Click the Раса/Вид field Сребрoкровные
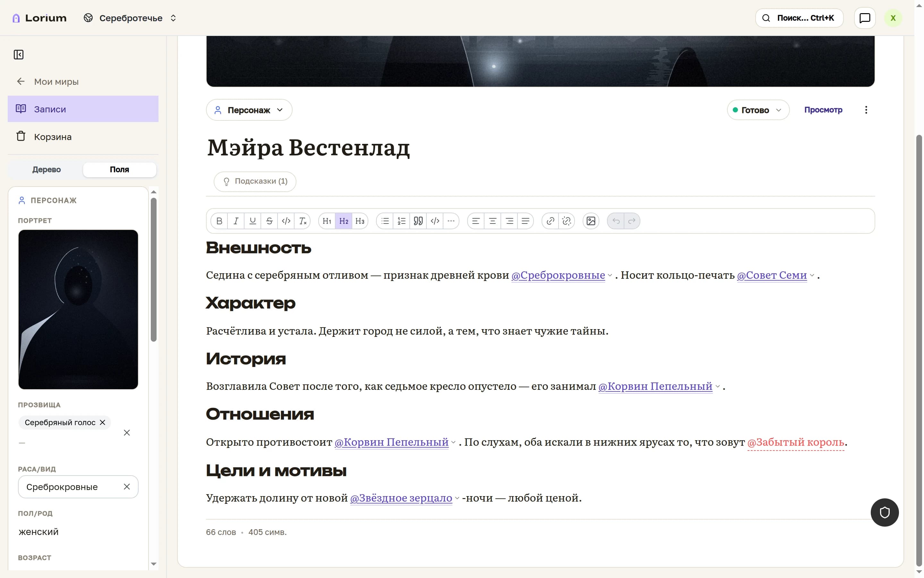Viewport: 924px width, 578px height. tap(78, 487)
